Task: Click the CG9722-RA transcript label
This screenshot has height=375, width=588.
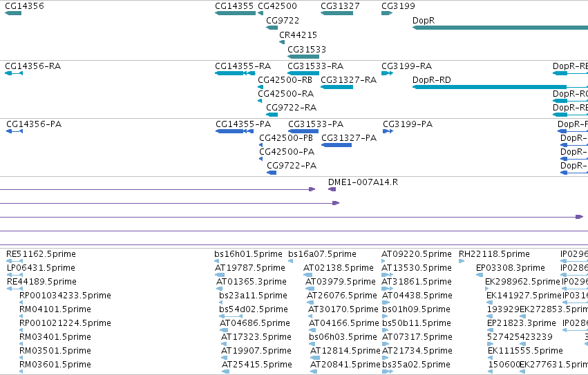Action: pos(292,108)
